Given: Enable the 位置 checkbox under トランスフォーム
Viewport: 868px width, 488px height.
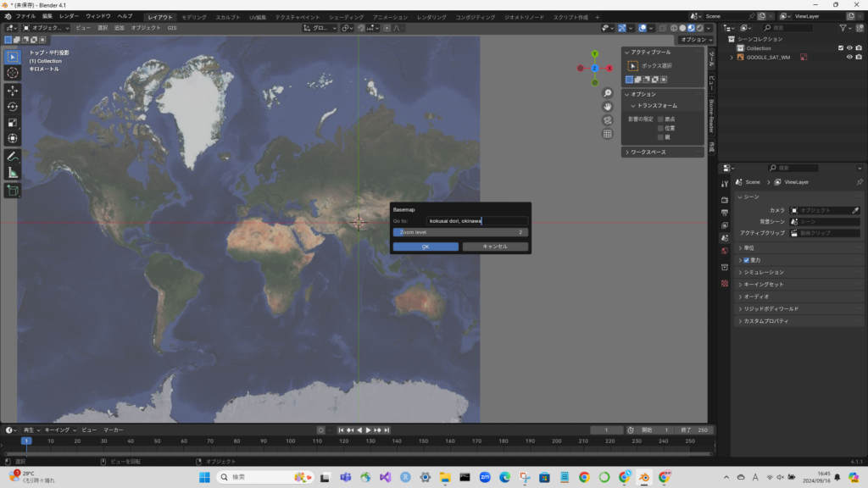Looking at the screenshot, I should [660, 128].
